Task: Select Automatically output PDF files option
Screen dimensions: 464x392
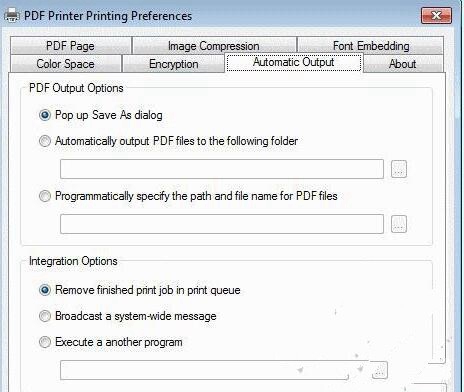Action: click(45, 141)
